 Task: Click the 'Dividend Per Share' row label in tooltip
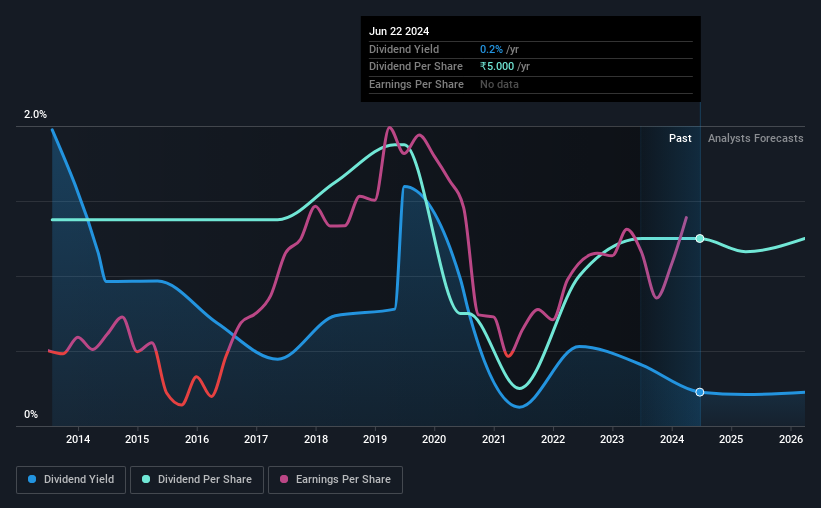point(416,67)
